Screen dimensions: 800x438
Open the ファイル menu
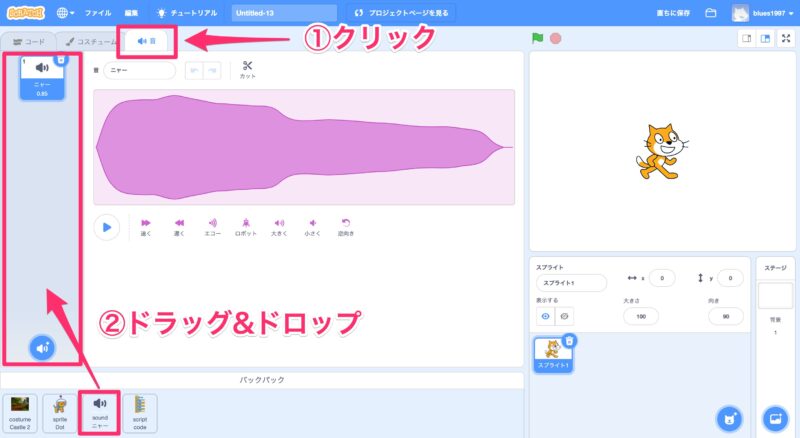point(98,13)
